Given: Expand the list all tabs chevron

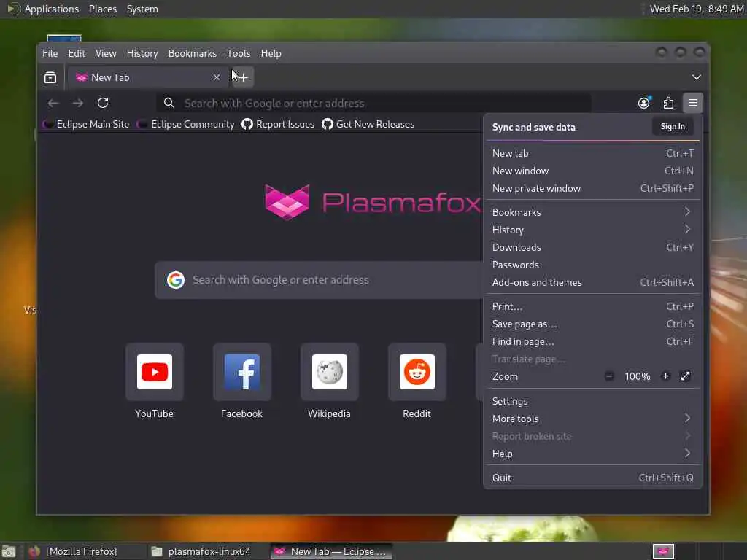Looking at the screenshot, I should click(x=696, y=77).
